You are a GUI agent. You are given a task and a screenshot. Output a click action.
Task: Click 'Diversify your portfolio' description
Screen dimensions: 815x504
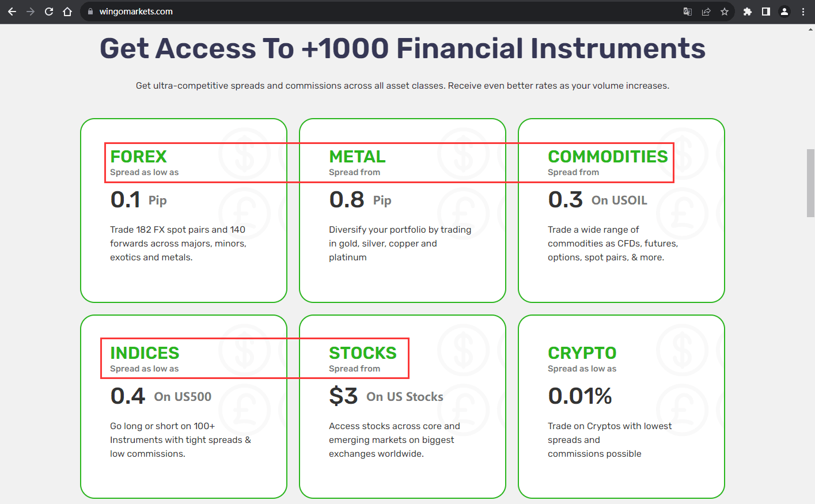pyautogui.click(x=400, y=244)
